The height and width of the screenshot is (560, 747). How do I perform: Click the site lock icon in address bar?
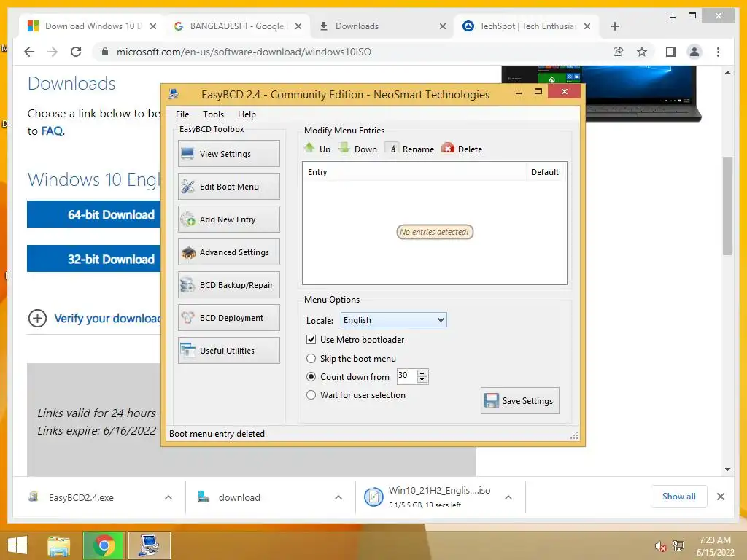[105, 52]
